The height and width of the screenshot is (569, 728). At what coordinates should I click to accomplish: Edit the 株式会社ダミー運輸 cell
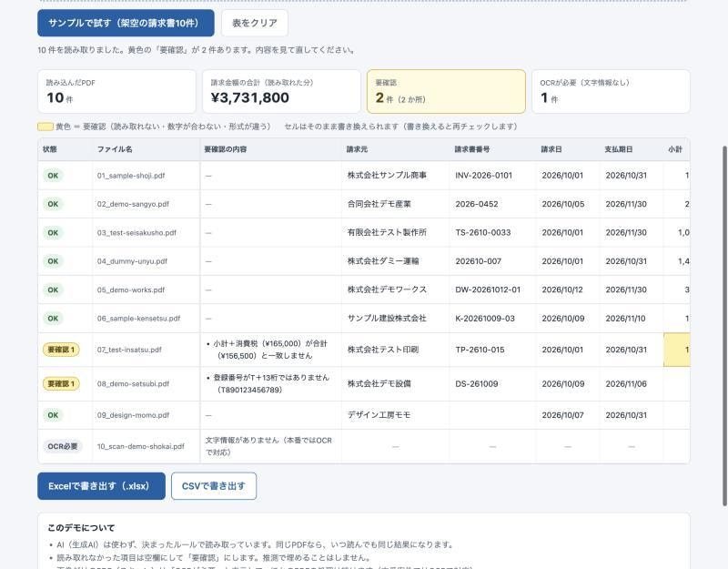tap(396, 261)
